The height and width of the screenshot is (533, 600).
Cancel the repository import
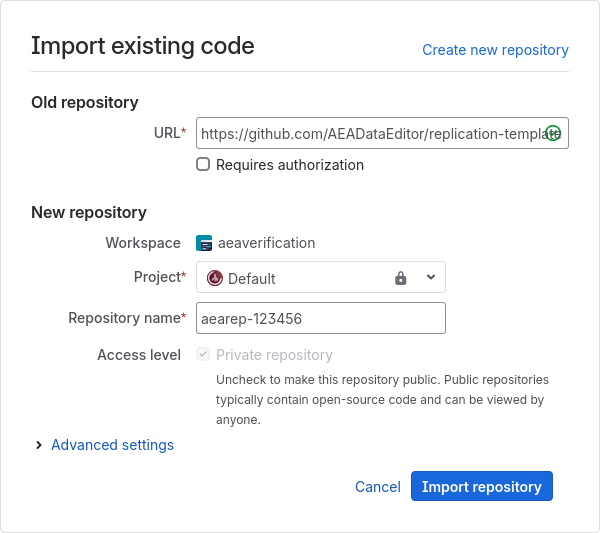[377, 487]
